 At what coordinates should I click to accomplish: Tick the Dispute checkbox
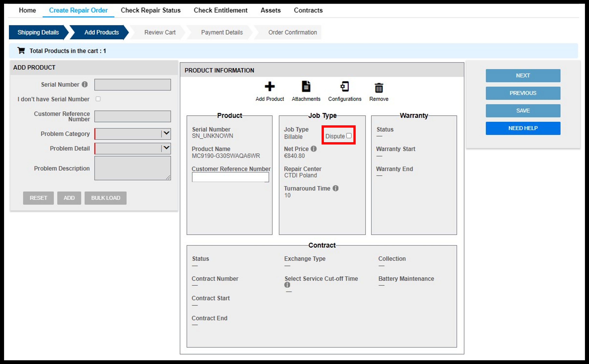click(x=349, y=136)
